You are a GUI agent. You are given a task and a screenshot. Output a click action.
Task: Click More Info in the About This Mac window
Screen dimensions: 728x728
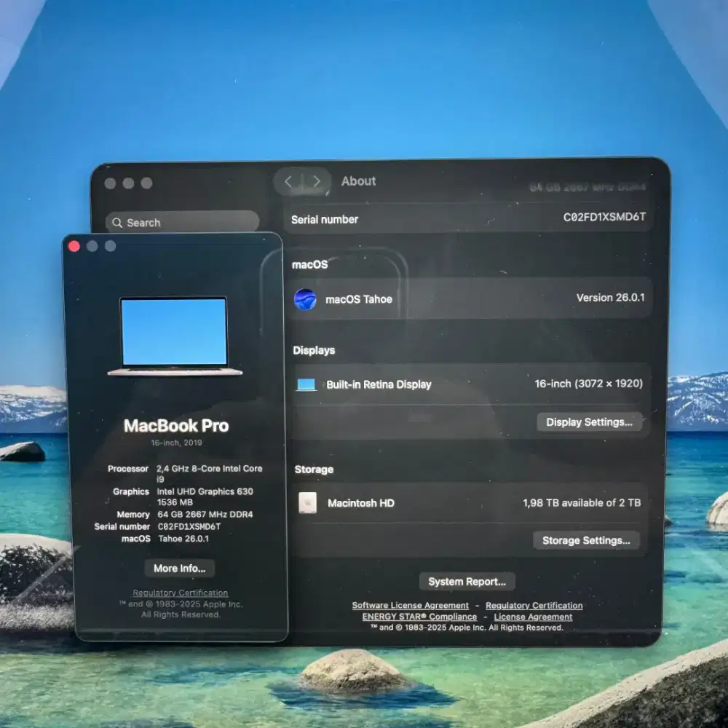click(x=179, y=569)
